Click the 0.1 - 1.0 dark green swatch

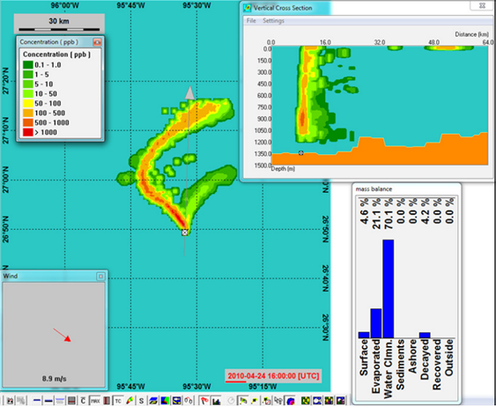[28, 65]
